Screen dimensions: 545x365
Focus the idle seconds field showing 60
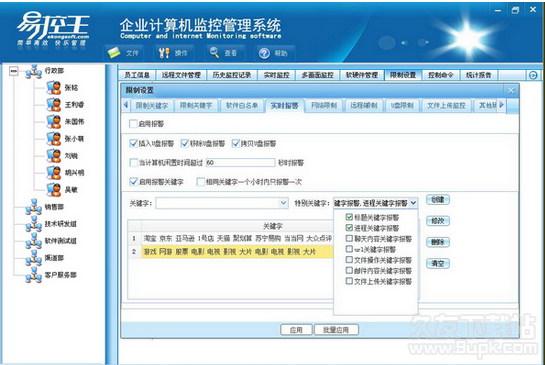241,162
